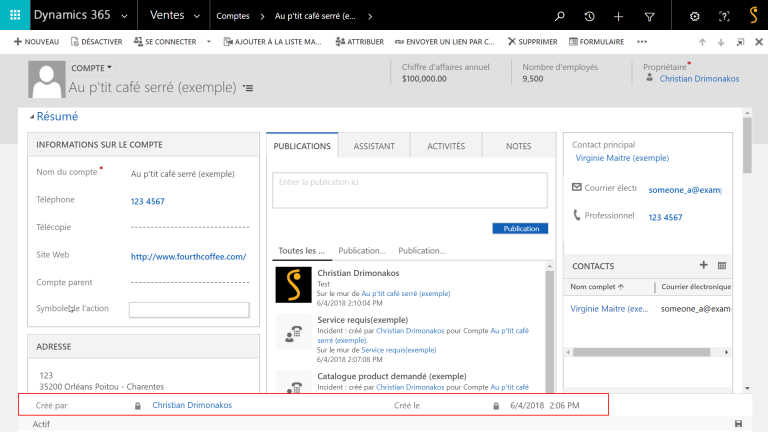Click contacts grid horizontal scrollbar

[641, 352]
